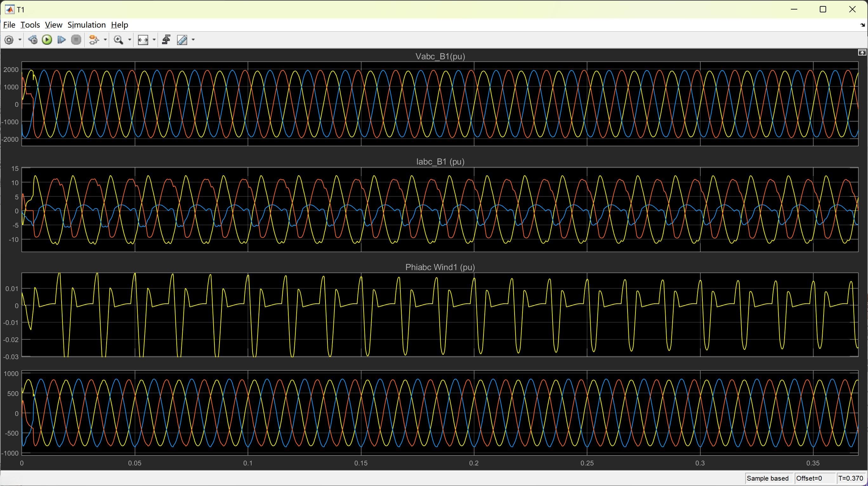Expand the Measurements dropdown arrow

193,40
